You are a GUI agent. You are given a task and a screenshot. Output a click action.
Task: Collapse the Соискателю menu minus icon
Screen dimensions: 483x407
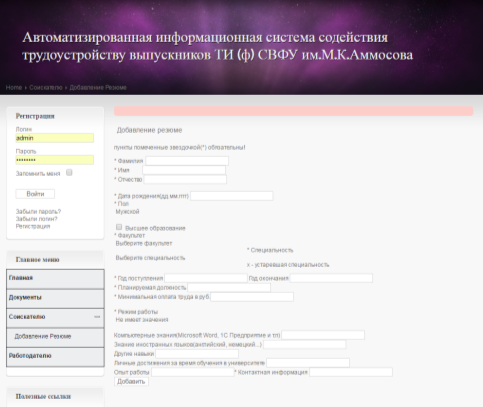[97, 317]
